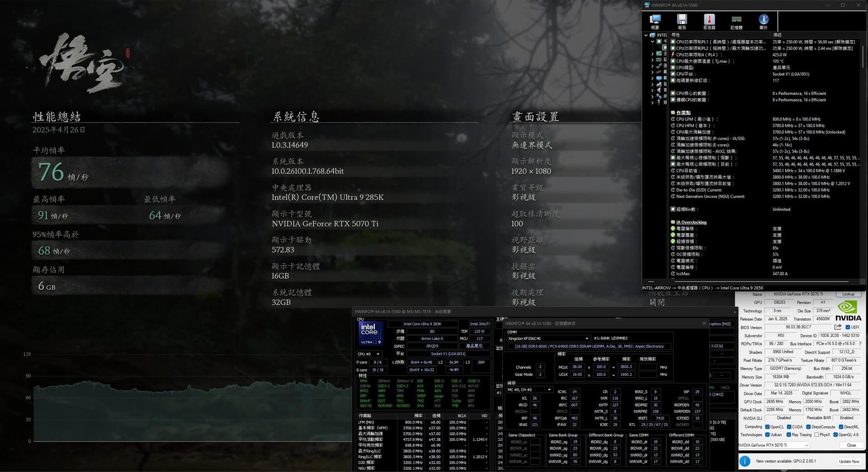Click the 作業點 section folder icon
This screenshot has height=472, width=868.
673,112
